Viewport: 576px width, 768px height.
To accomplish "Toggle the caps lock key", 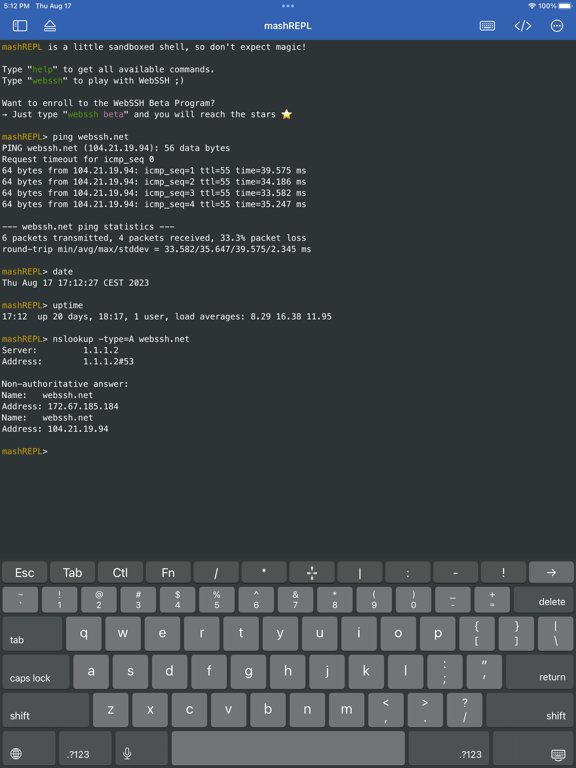I will click(36, 672).
